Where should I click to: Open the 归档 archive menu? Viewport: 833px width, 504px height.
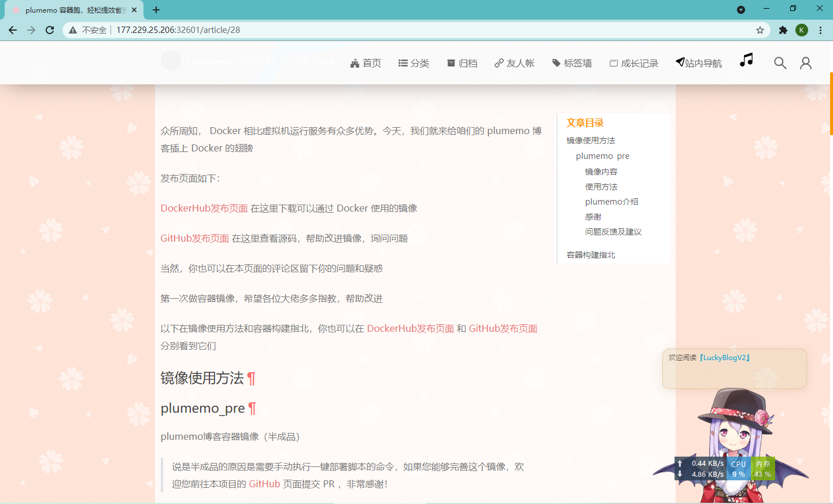coord(462,63)
